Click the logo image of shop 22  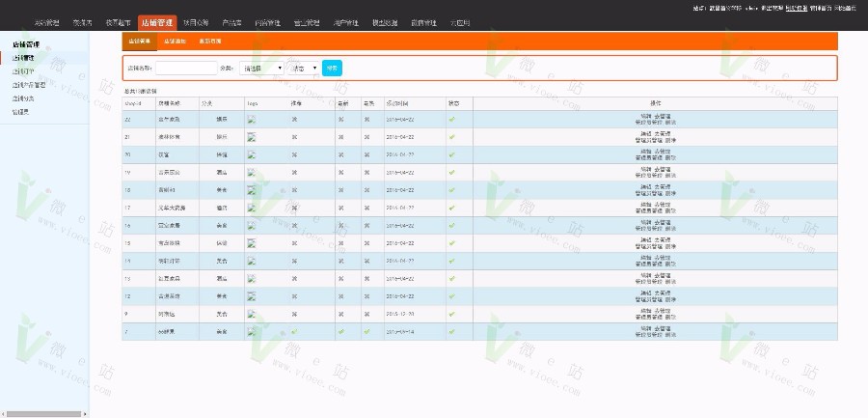[252, 119]
